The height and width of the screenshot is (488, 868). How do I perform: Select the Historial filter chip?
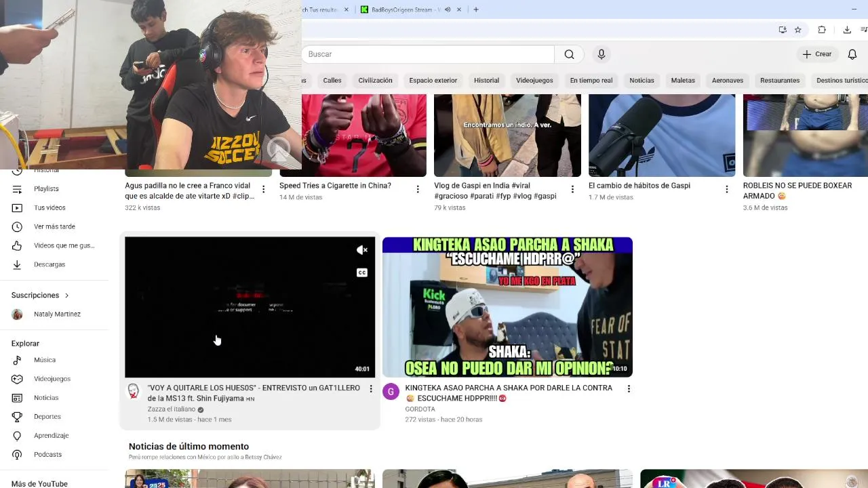(x=486, y=80)
